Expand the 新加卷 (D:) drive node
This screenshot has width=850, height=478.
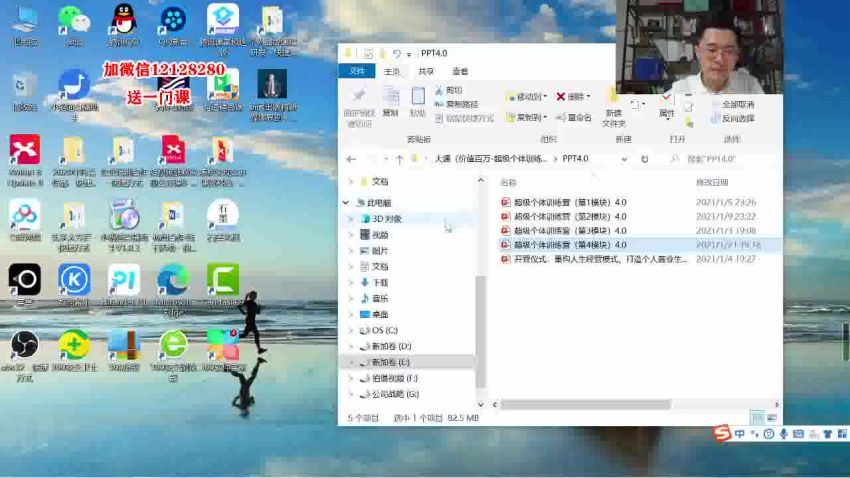(351, 346)
